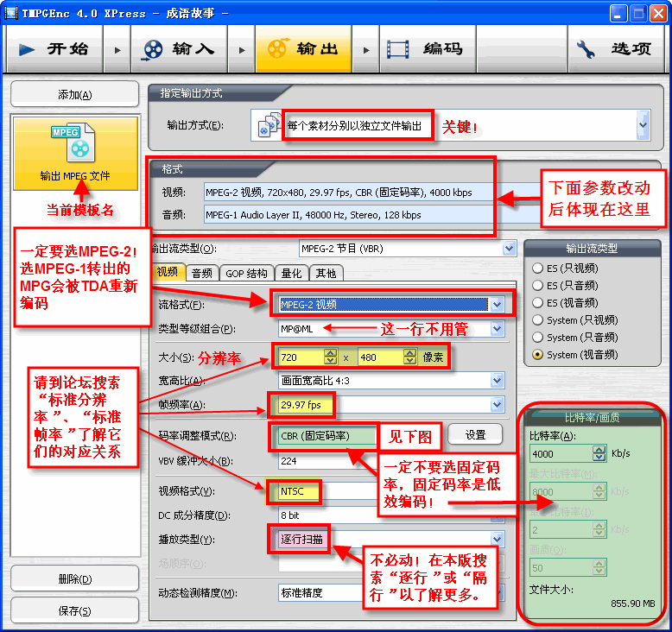Go to the 开始 stage button

(54, 49)
